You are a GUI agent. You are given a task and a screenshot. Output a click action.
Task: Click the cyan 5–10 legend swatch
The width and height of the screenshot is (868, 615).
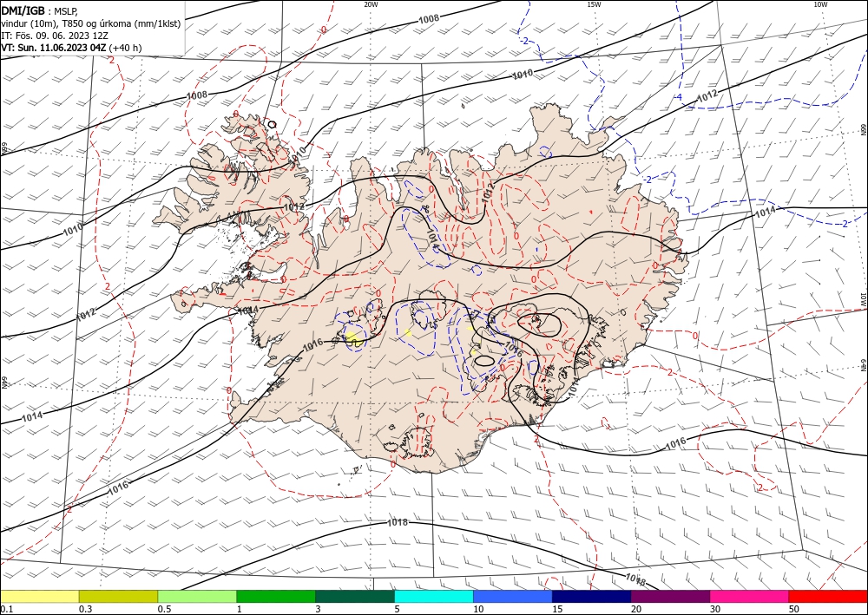434,596
